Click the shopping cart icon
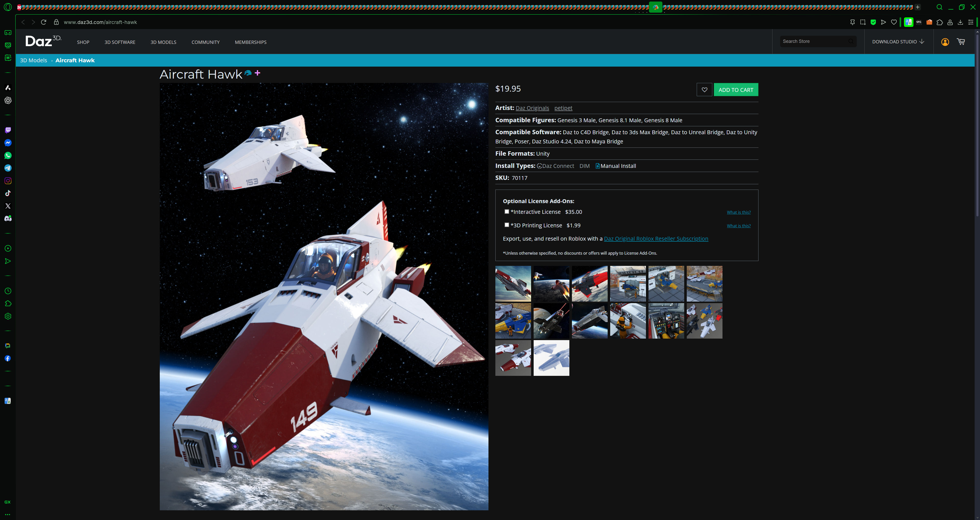980x520 pixels. 961,42
